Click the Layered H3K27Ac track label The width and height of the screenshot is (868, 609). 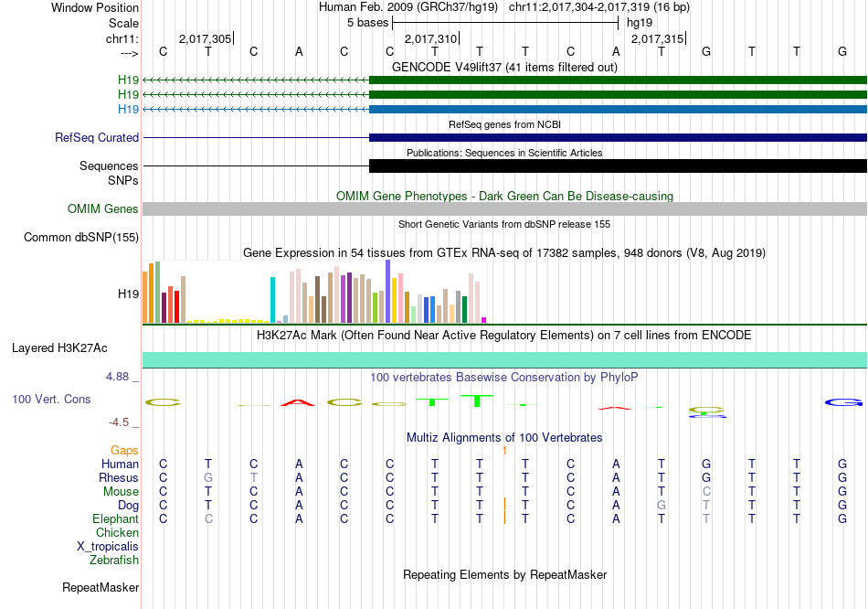click(59, 348)
